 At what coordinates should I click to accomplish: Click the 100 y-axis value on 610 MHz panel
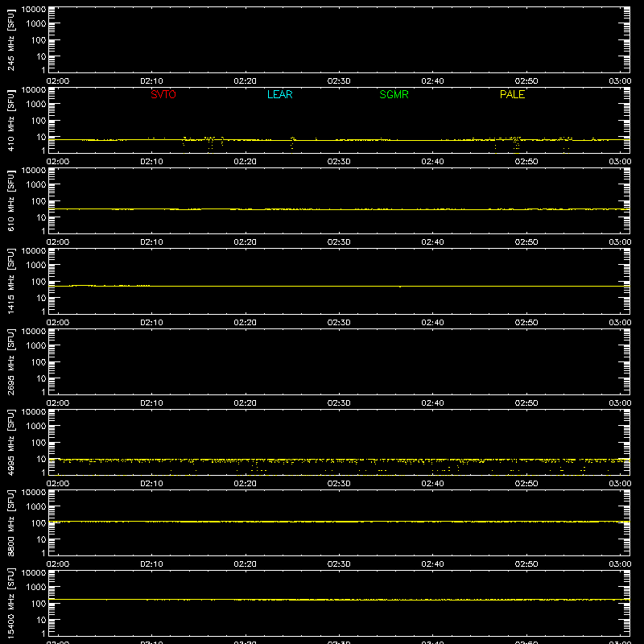[x=39, y=201]
